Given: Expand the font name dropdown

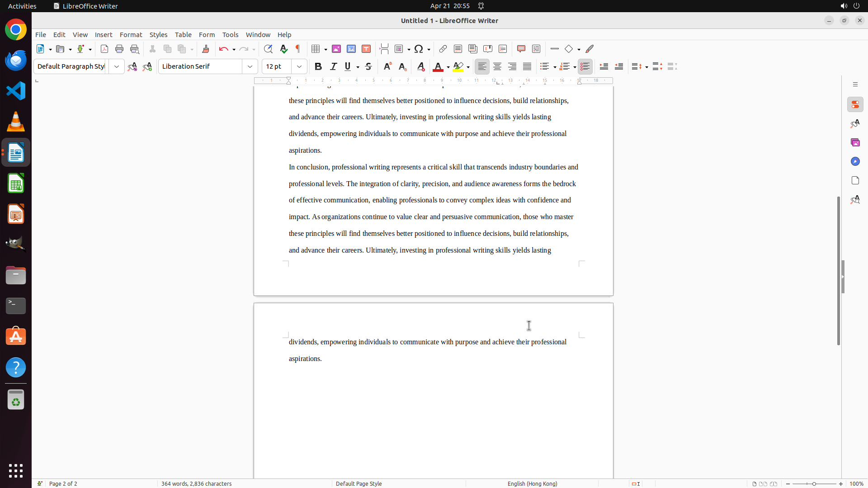Looking at the screenshot, I should [x=250, y=66].
